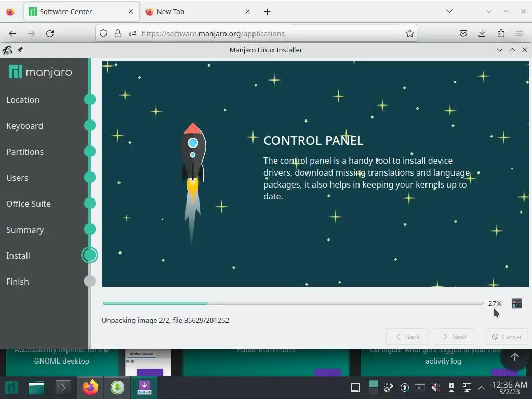Click the site security padlock icon
The image size is (532, 399).
point(118,33)
